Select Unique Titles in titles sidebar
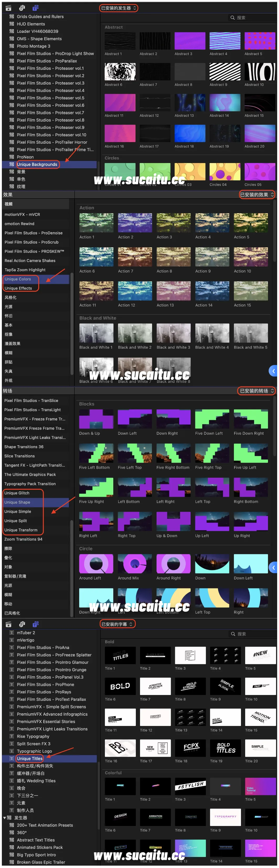279x868 pixels. coord(30,758)
